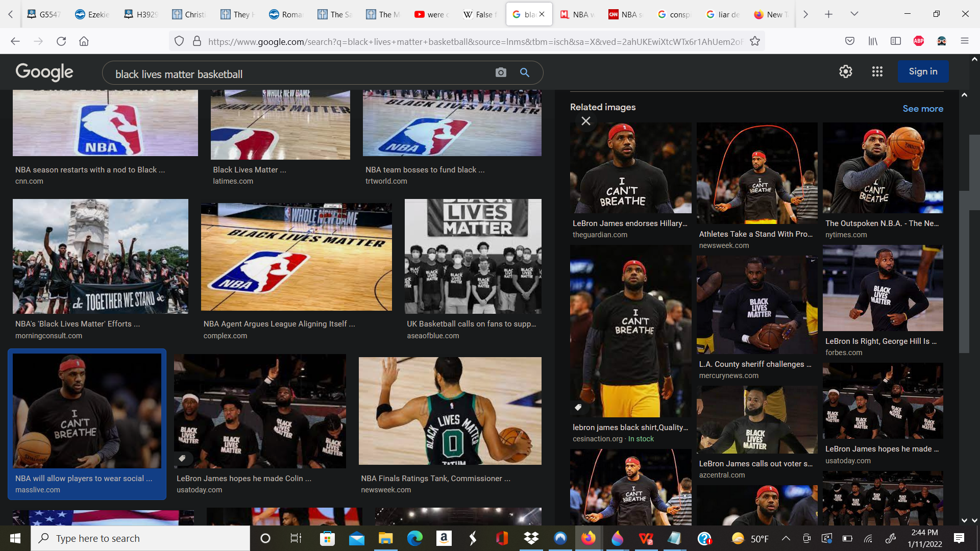Open the Celtics Lives Matter jersey thumbnail

coord(450,411)
